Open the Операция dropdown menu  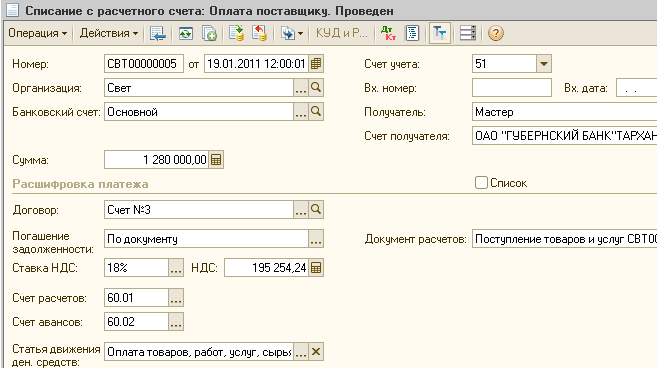pos(37,33)
